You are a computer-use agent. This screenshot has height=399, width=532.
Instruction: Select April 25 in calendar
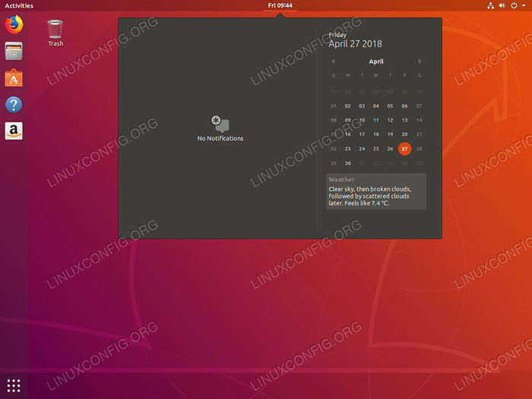click(376, 149)
